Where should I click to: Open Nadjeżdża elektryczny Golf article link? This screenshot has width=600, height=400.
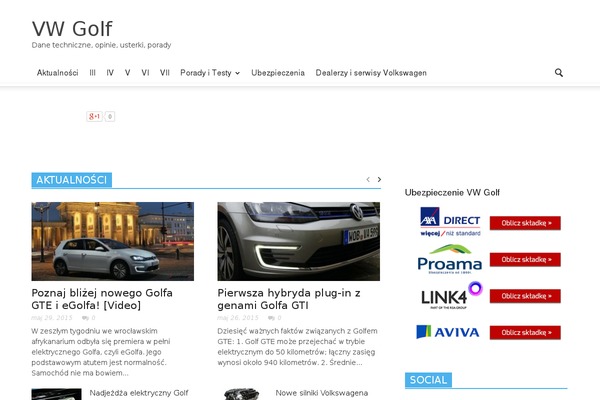pyautogui.click(x=139, y=393)
